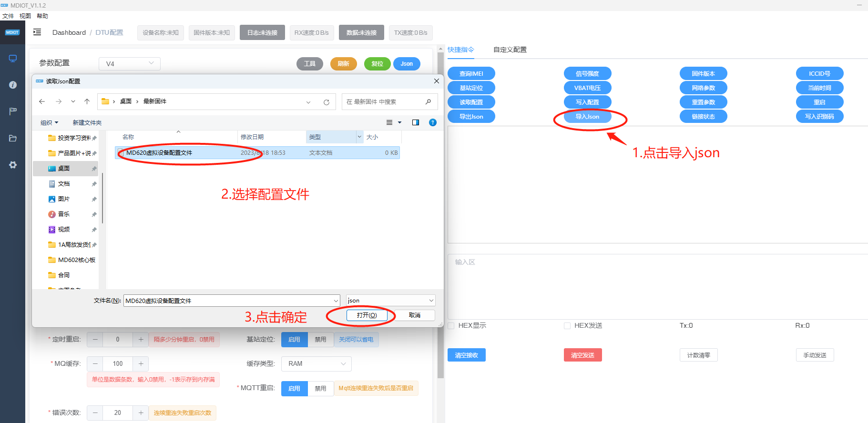Open the V4 version dropdown

(130, 64)
